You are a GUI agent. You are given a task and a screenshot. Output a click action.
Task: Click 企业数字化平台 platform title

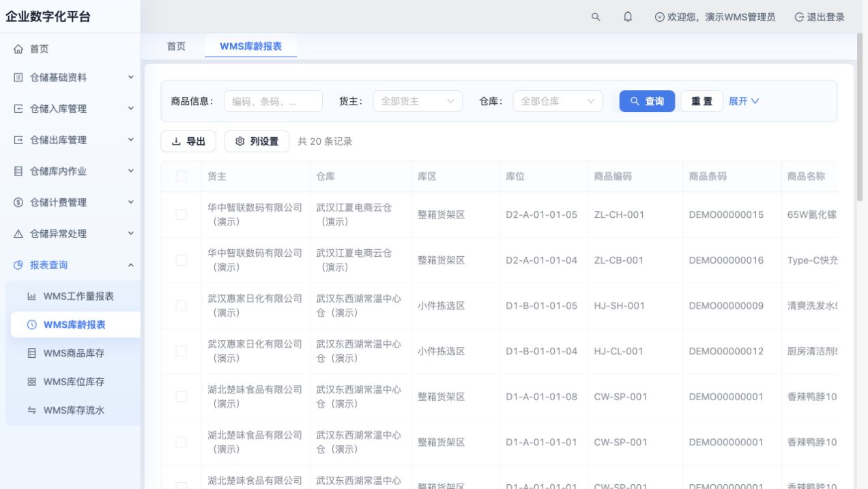pyautogui.click(x=48, y=17)
